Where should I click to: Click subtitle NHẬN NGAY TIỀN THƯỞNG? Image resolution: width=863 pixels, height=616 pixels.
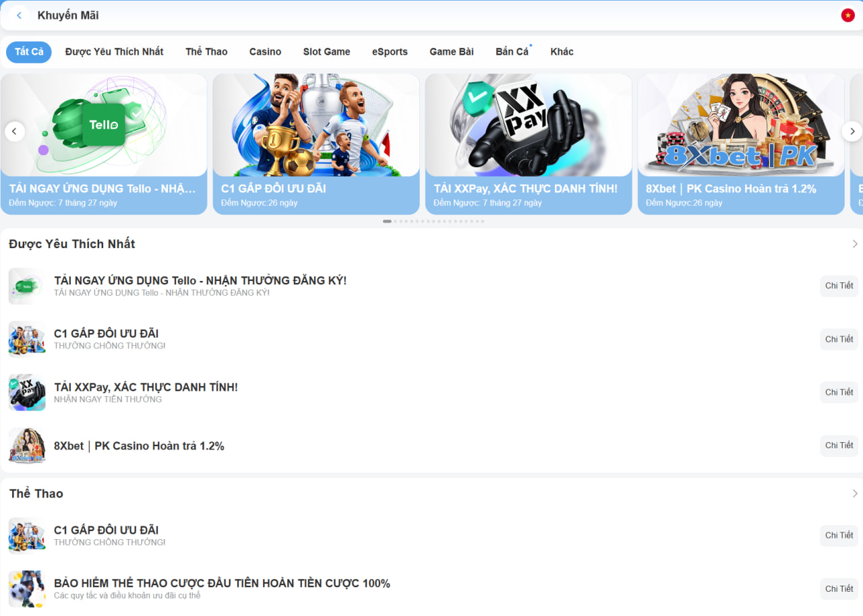click(x=108, y=400)
